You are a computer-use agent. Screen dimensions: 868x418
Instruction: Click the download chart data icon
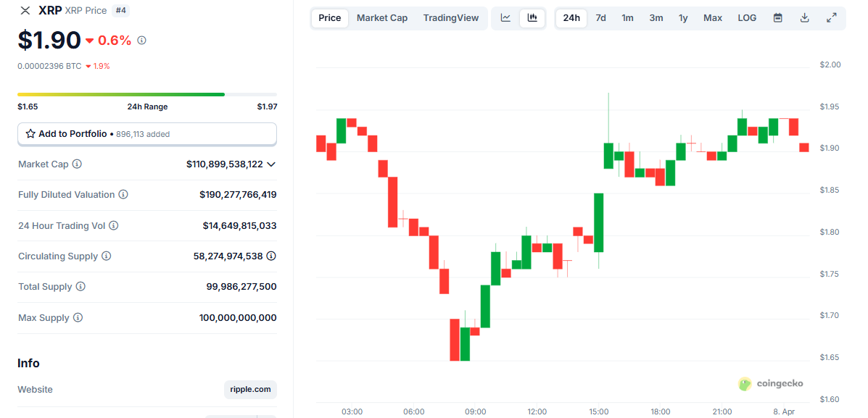click(804, 18)
